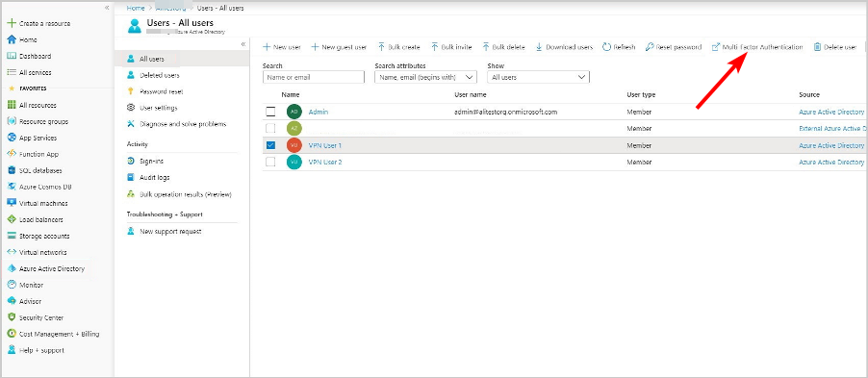
Task: Uncheck the VPN User 1 checkbox
Action: (270, 145)
